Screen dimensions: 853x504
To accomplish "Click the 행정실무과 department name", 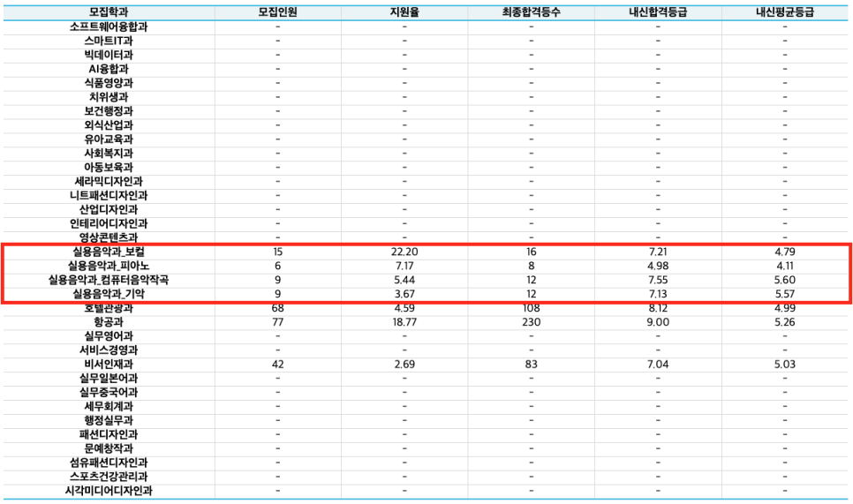I will tap(109, 421).
